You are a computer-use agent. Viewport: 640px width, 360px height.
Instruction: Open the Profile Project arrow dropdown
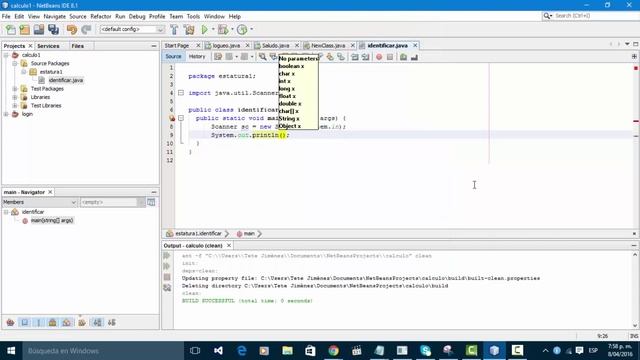[251, 29]
